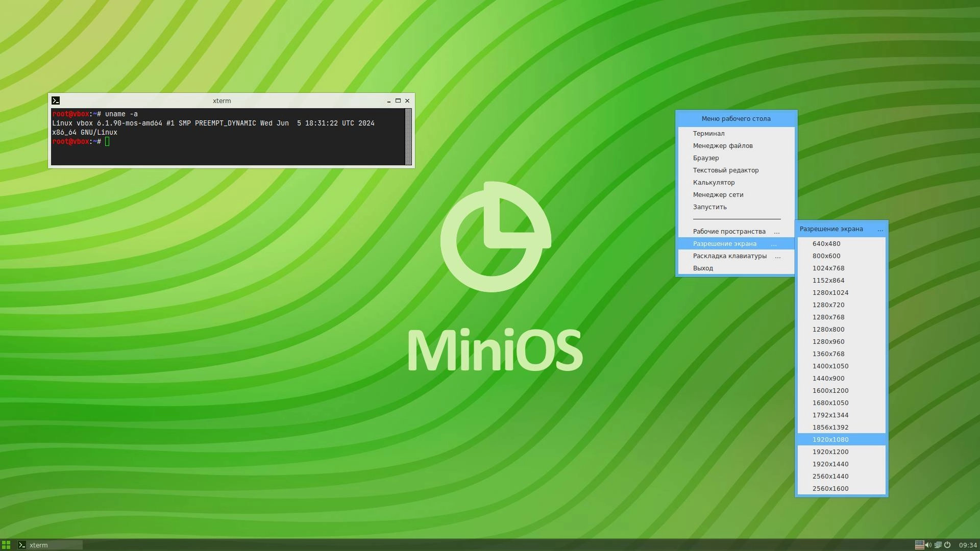Open Менеджер сети menu entry

736,195
